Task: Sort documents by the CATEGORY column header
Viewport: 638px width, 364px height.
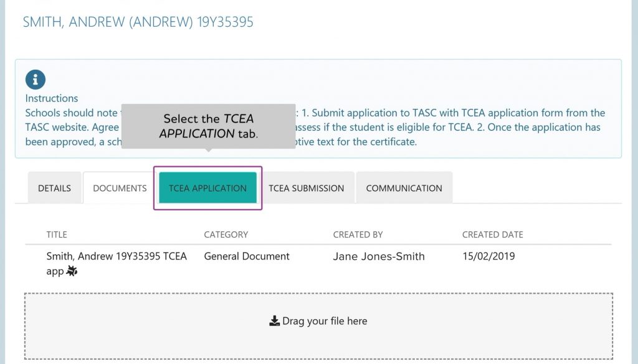Action: point(226,235)
